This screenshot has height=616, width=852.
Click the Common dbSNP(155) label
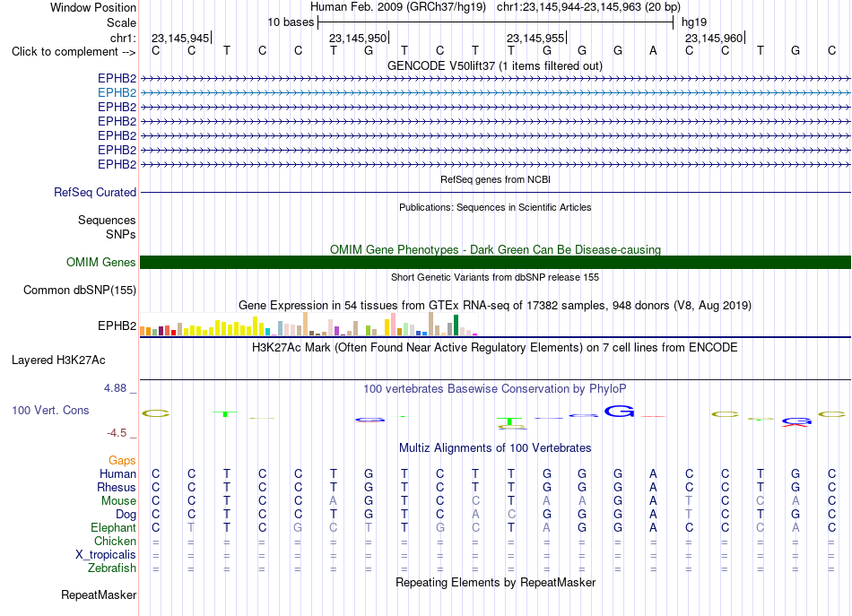tap(80, 291)
